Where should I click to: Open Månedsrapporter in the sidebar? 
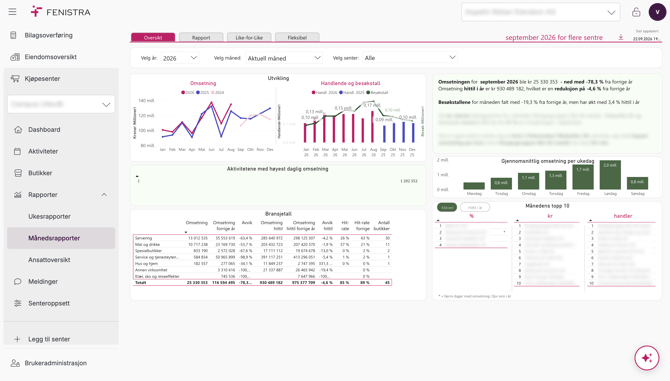coord(61,238)
